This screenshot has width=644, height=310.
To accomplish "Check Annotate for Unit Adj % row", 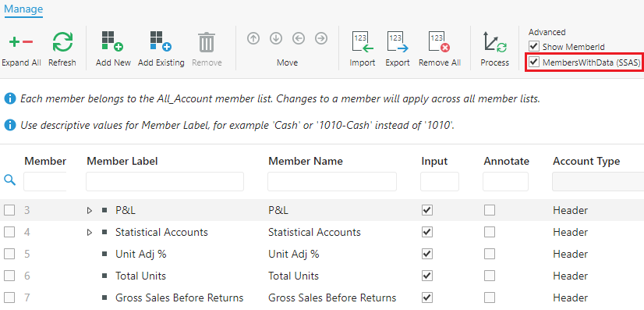I will click(x=489, y=254).
